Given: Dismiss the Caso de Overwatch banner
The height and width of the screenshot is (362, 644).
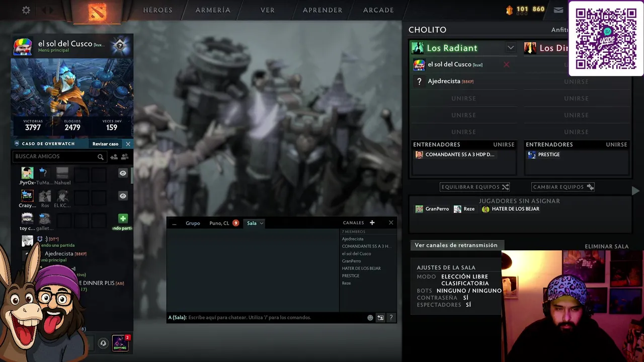Looking at the screenshot, I should coord(128,144).
